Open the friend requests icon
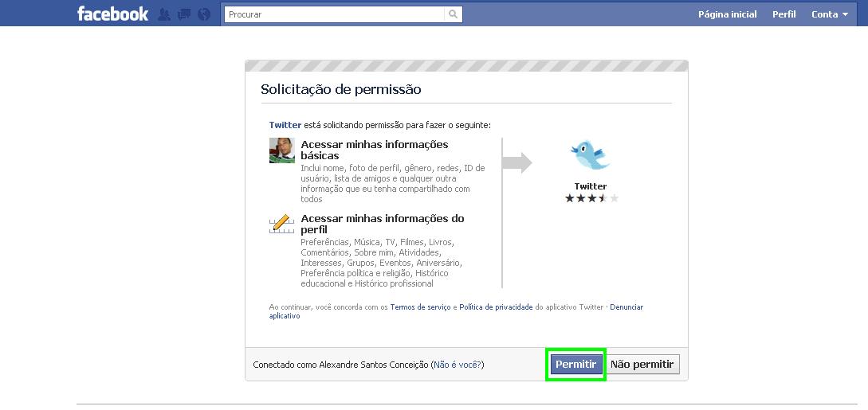 click(x=163, y=14)
